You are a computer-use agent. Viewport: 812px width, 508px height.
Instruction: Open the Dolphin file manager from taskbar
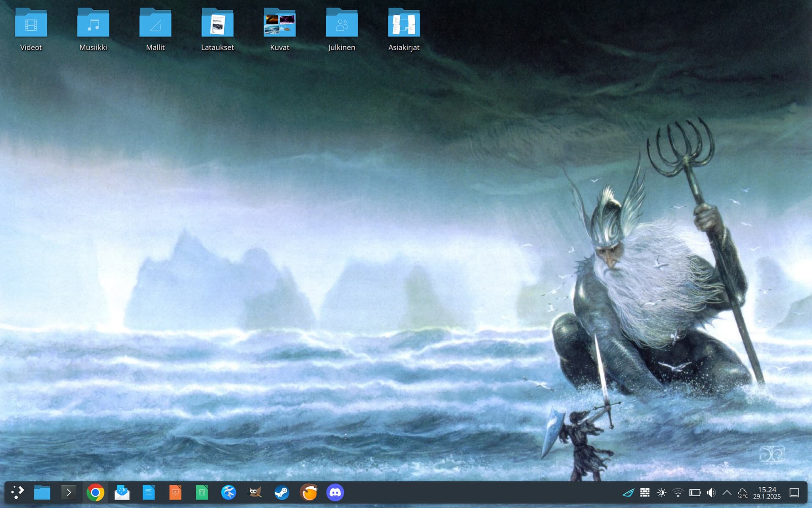tap(42, 492)
